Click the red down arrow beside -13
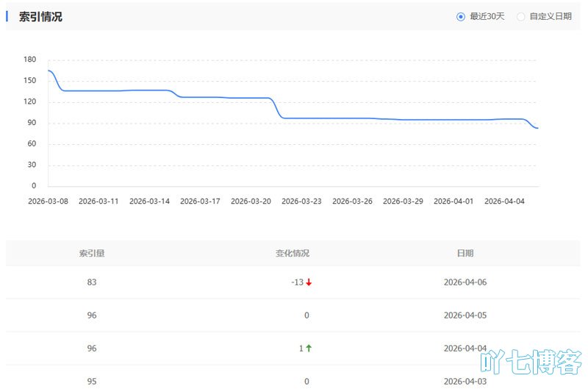 tap(309, 282)
